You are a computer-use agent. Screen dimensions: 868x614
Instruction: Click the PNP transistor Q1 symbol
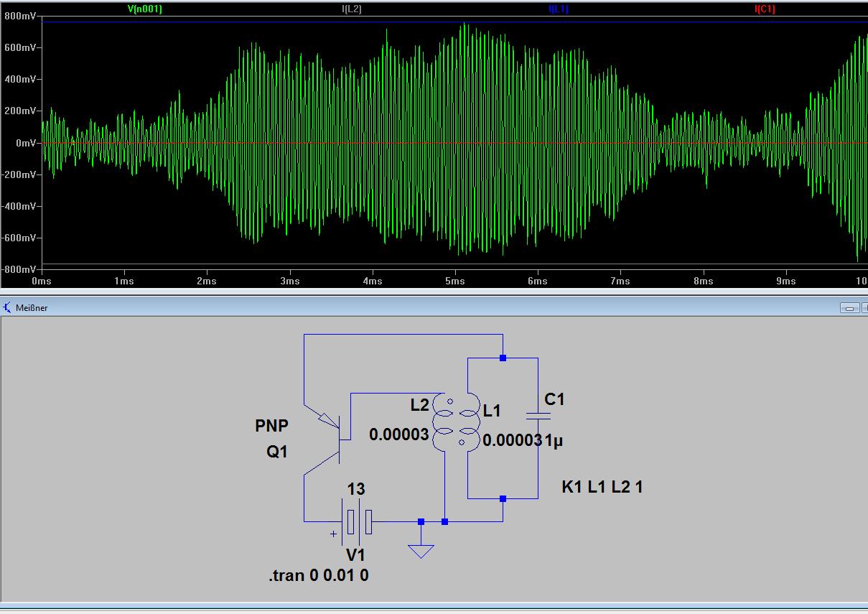(x=327, y=439)
